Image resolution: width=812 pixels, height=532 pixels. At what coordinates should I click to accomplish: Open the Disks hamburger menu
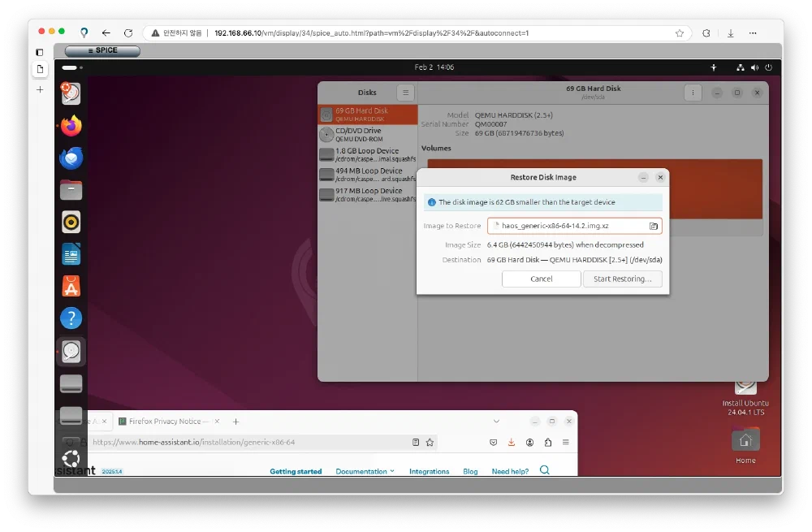click(x=405, y=93)
